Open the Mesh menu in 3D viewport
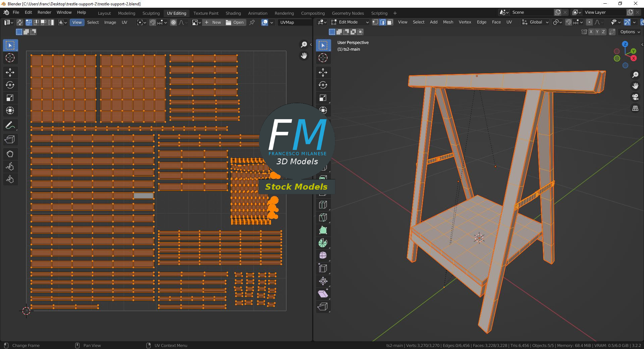Screen dimensions: 644x349 pyautogui.click(x=448, y=22)
